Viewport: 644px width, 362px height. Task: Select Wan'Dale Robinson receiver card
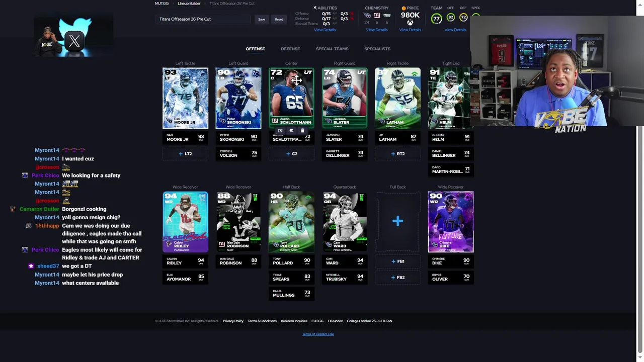pyautogui.click(x=238, y=222)
